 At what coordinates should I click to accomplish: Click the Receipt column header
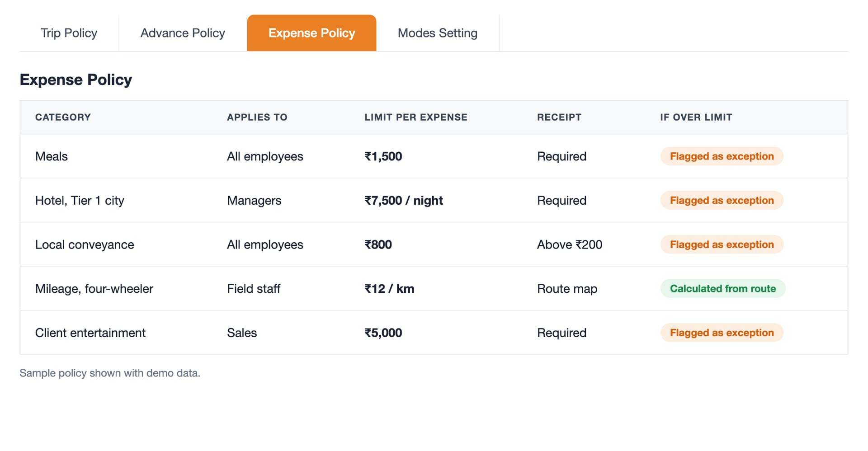pos(559,117)
